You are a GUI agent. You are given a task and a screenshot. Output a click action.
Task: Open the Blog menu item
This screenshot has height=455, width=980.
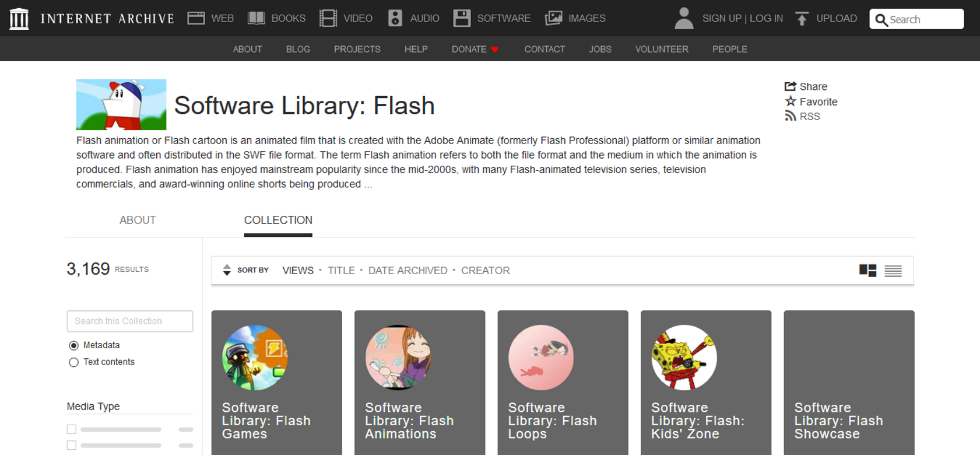coord(298,49)
